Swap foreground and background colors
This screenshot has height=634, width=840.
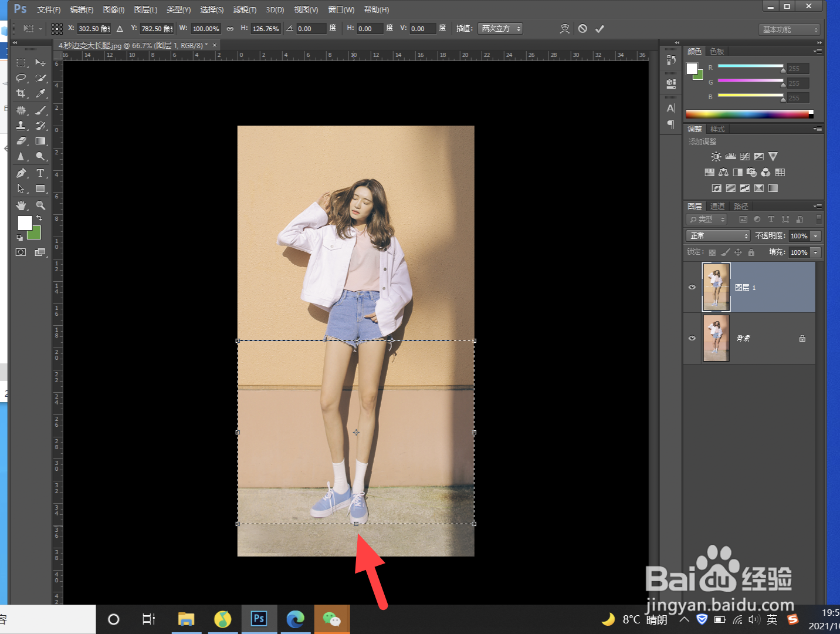[x=39, y=218]
